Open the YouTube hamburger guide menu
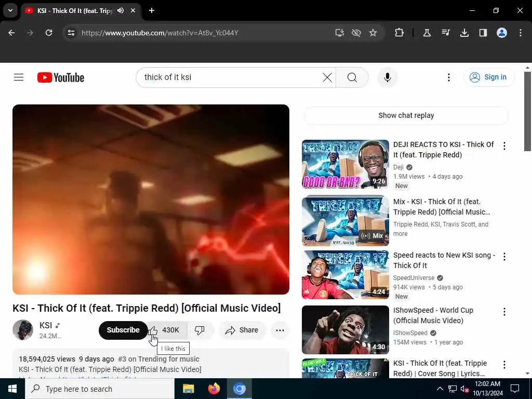The height and width of the screenshot is (399, 532). (x=19, y=77)
